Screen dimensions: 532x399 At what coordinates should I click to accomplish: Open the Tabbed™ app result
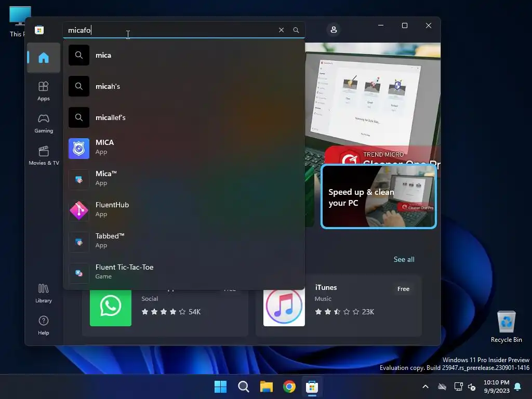[184, 242]
